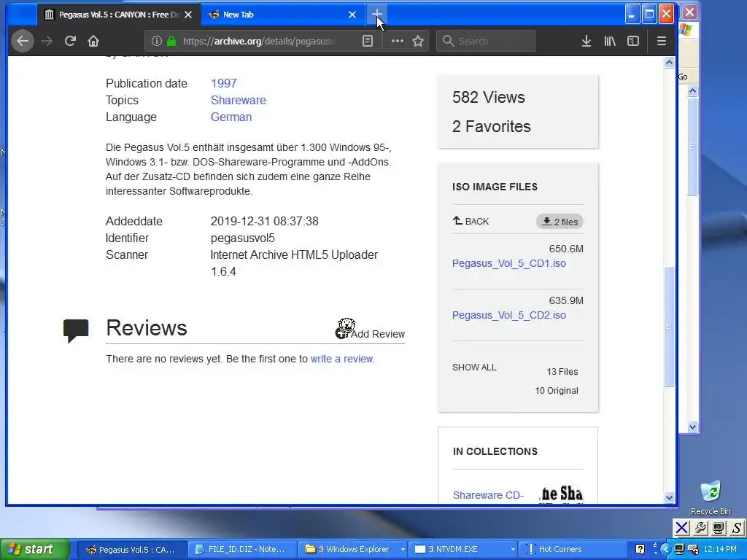The height and width of the screenshot is (560, 747).
Task: Click the 10 Original count text
Action: tap(557, 391)
